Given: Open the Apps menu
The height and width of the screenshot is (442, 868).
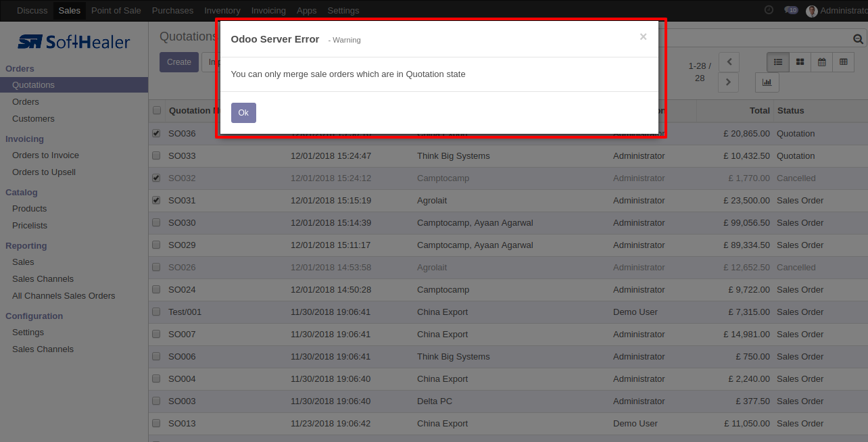Looking at the screenshot, I should 306,10.
